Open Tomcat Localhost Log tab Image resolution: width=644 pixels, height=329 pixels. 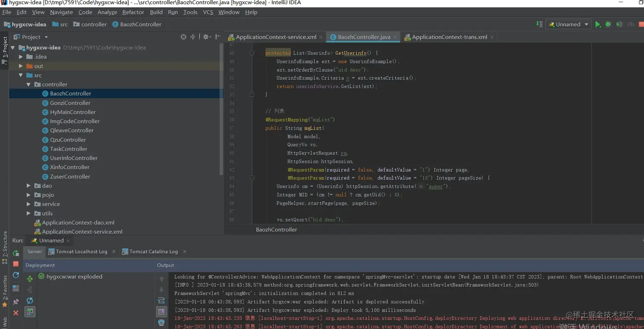click(x=81, y=251)
